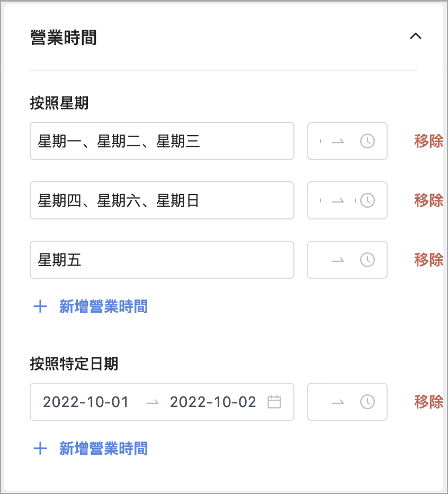Open the 星期一、星期二、星期三 weekday selector
448x494 pixels.
(162, 141)
